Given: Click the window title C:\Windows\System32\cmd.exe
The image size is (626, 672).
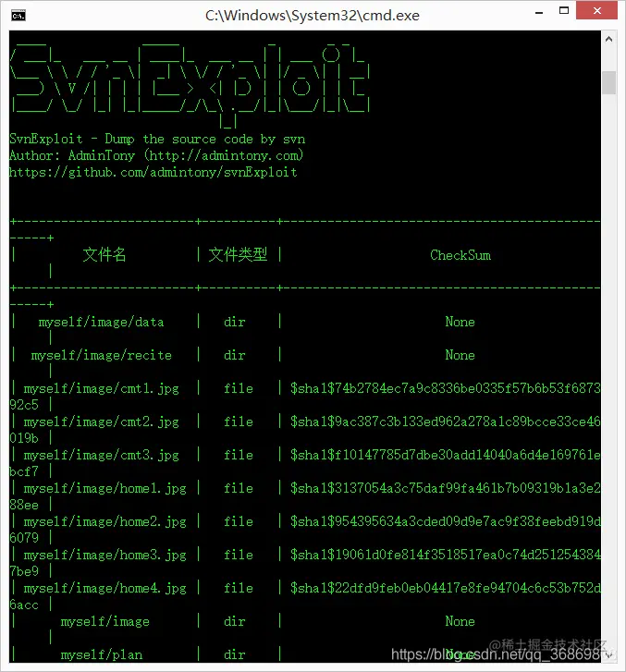Looking at the screenshot, I should pyautogui.click(x=313, y=16).
